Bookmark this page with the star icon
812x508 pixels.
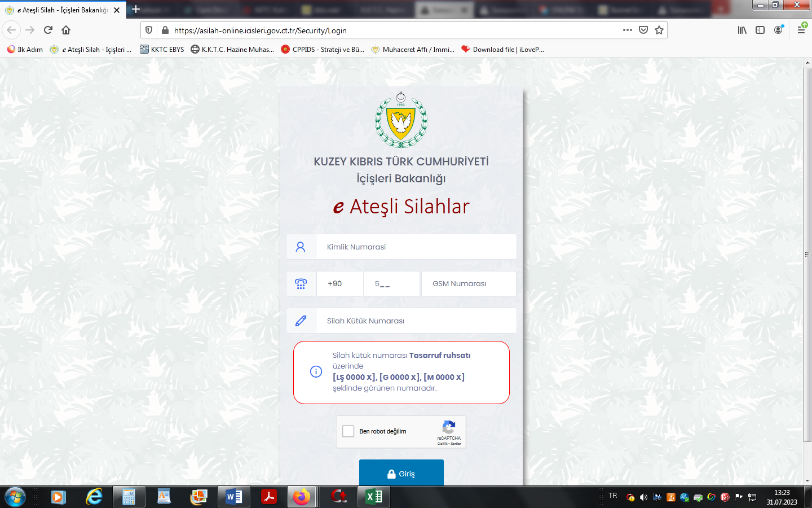659,30
